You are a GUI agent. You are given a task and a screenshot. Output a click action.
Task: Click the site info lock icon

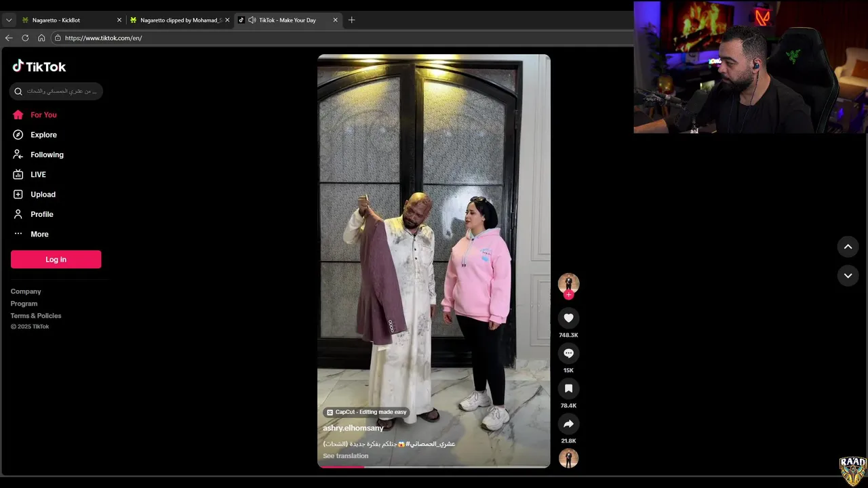[x=58, y=38]
